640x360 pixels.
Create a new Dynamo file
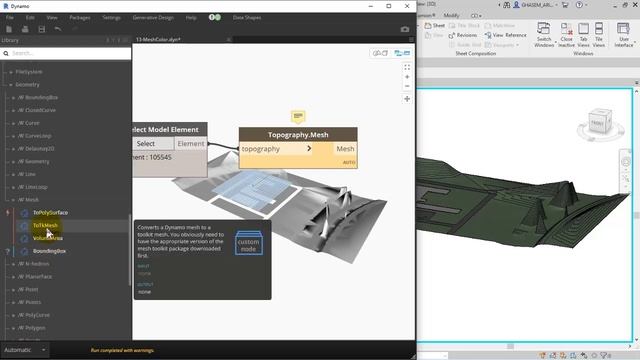[9, 29]
